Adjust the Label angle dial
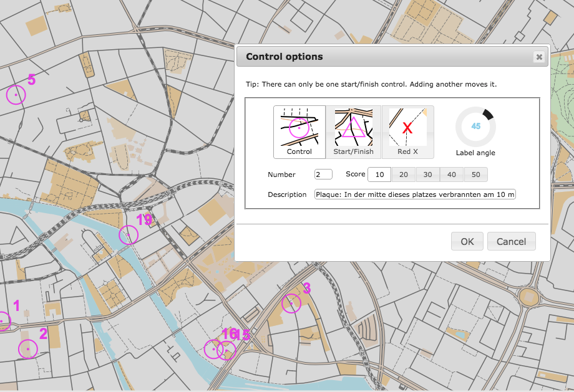 coord(475,127)
